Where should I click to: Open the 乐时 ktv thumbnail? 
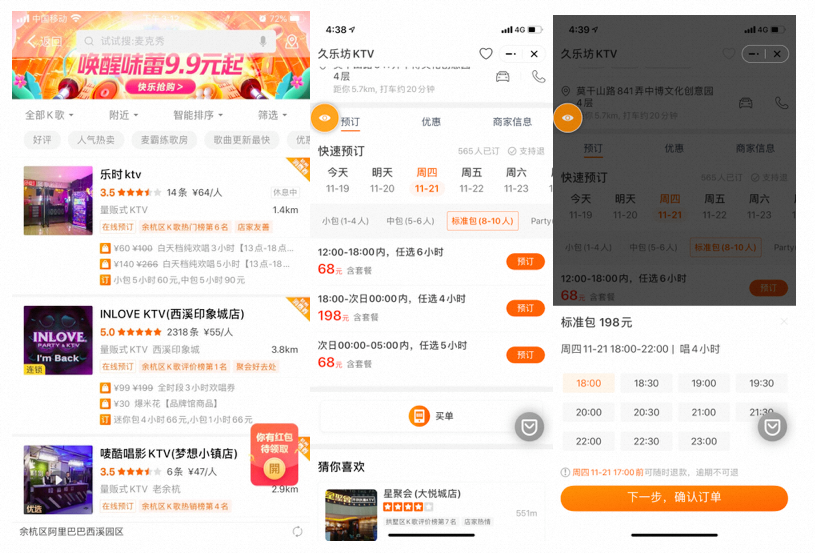click(58, 201)
